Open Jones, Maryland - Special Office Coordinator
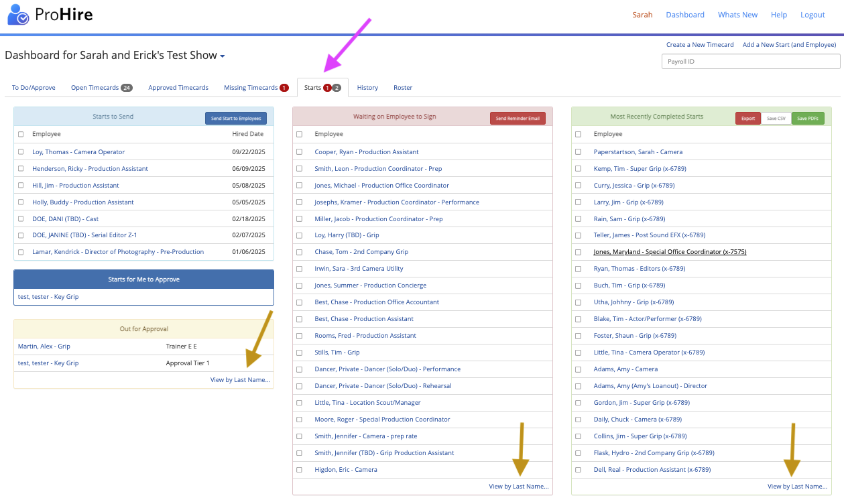Screen dimensions: 844x504 (x=670, y=252)
